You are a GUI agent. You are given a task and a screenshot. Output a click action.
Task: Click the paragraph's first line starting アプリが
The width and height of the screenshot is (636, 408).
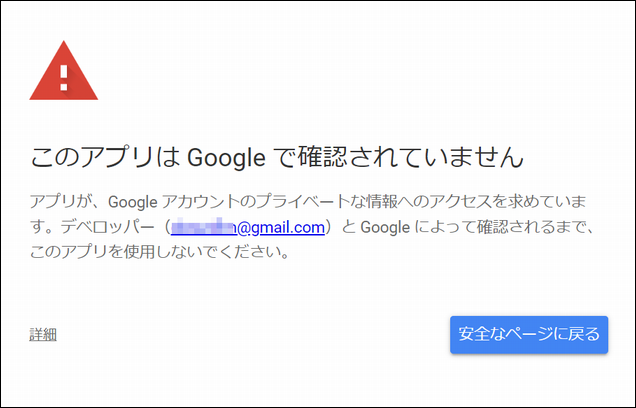(x=312, y=203)
